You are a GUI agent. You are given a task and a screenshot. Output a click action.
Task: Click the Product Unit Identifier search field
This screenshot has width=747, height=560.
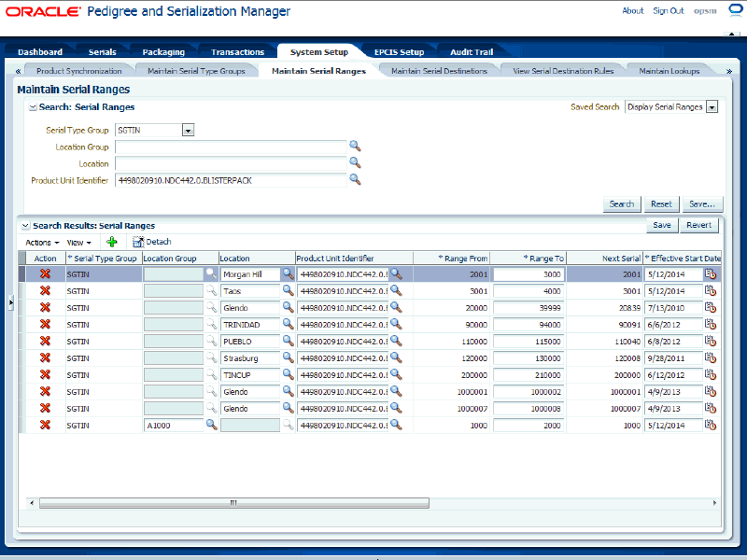(x=231, y=180)
